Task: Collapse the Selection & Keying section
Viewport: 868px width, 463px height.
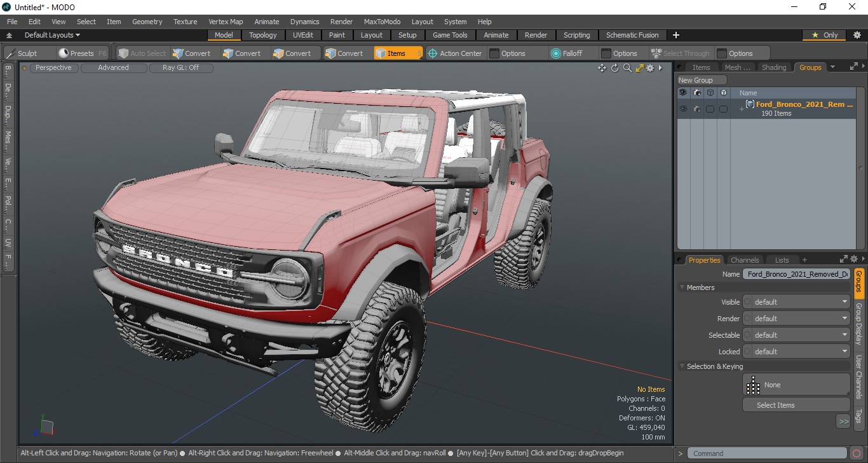Action: point(682,366)
